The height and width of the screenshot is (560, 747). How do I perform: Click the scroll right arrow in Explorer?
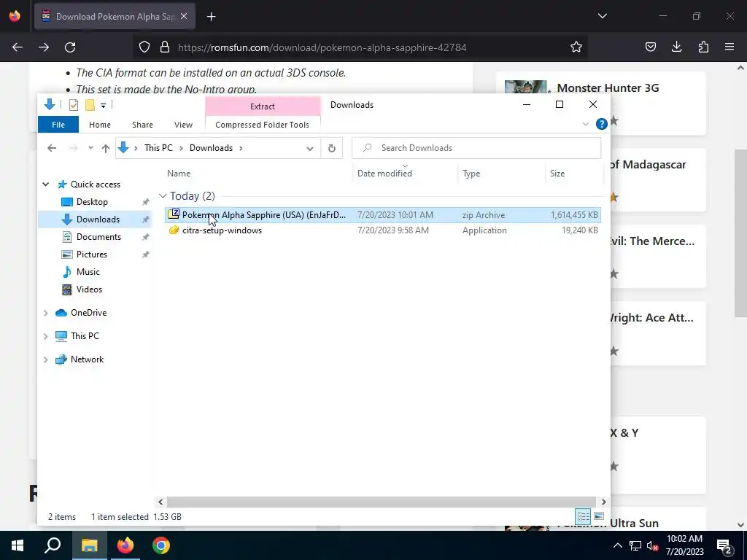click(603, 502)
